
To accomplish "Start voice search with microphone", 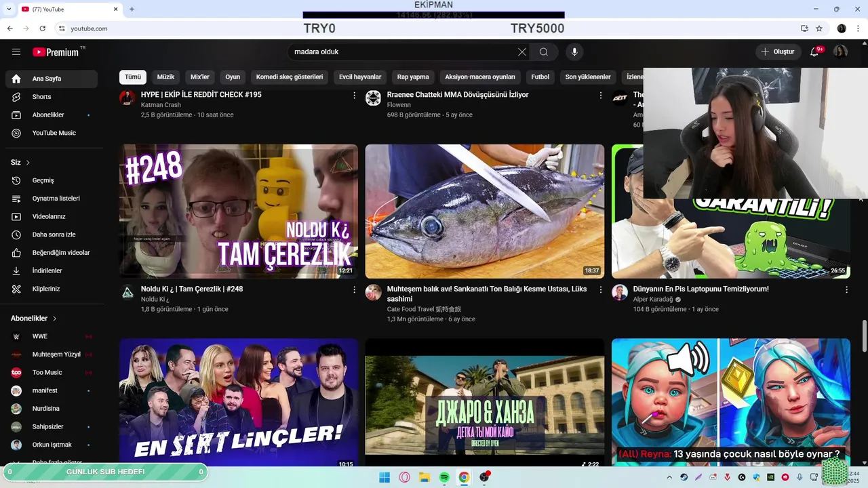I will pyautogui.click(x=574, y=52).
